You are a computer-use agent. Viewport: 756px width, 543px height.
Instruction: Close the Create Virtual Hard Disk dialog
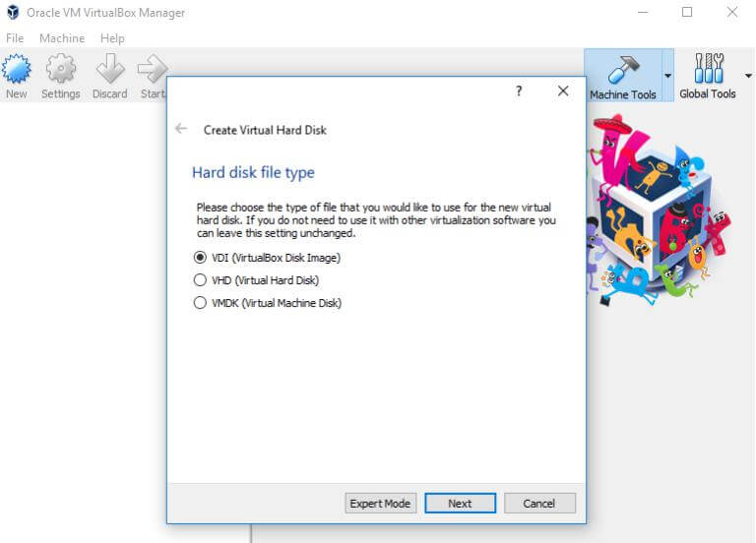tap(563, 90)
